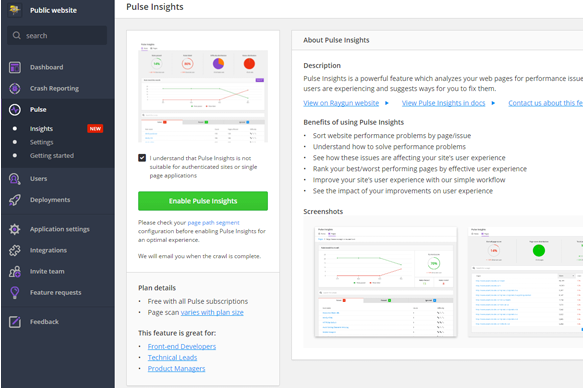Click arrow after View Pulse Insights in docs
The width and height of the screenshot is (583, 388).
point(493,103)
